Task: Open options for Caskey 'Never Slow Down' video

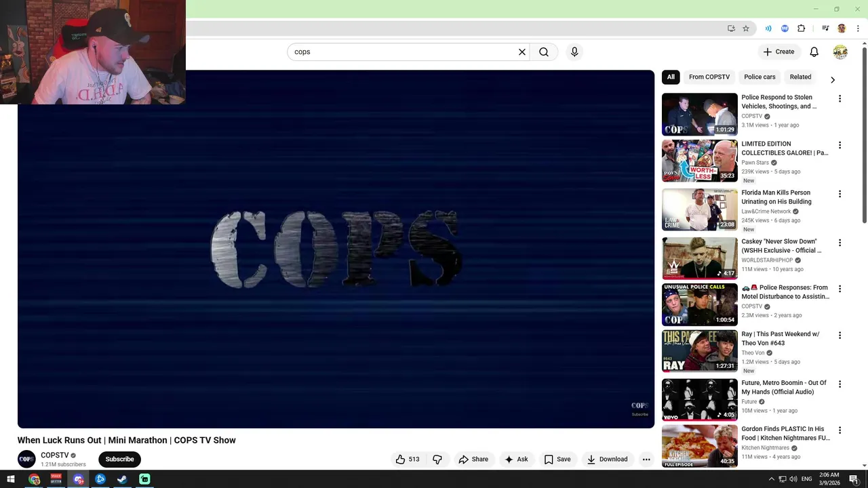Action: pyautogui.click(x=840, y=243)
